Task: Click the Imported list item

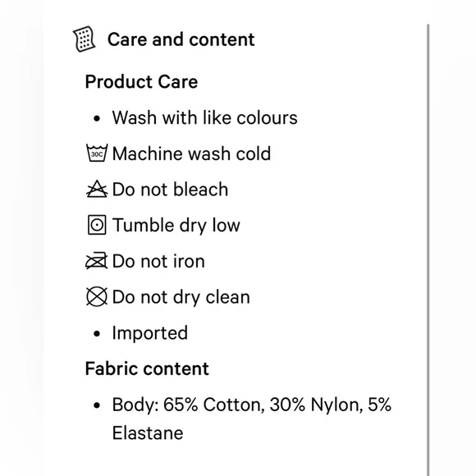Action: [x=150, y=333]
